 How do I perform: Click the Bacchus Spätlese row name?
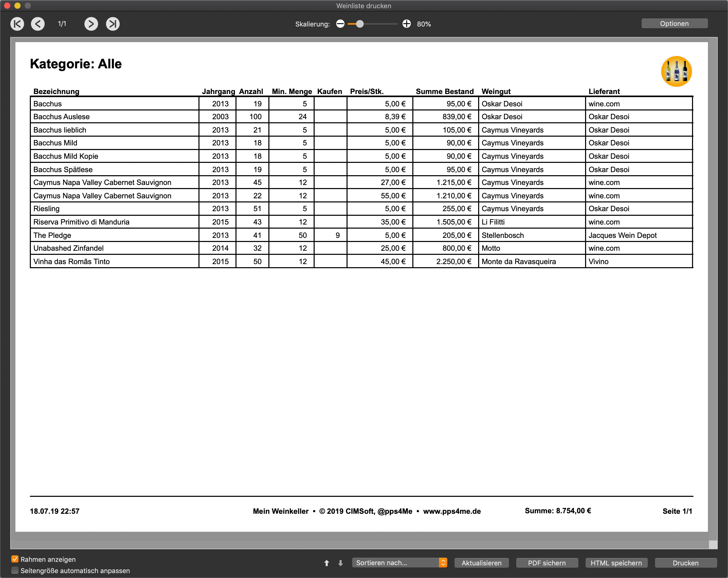tap(63, 169)
